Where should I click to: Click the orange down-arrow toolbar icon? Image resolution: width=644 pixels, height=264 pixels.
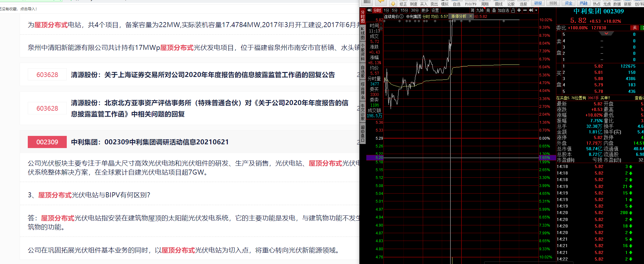[x=393, y=3]
